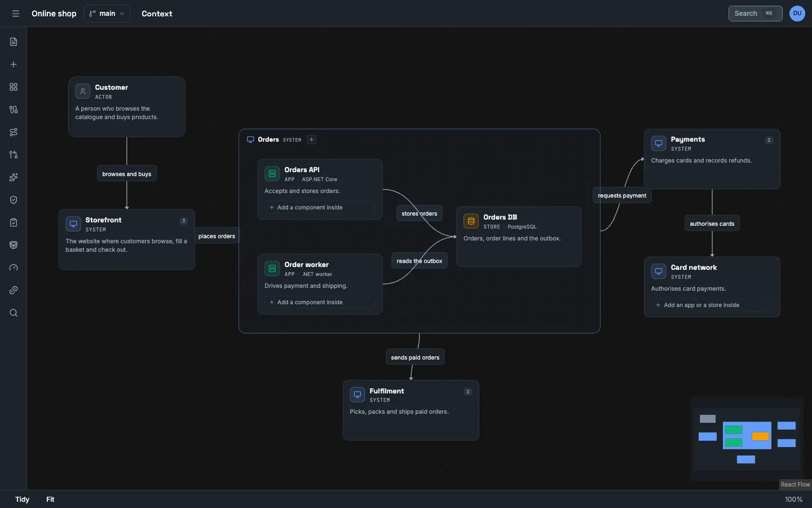812x508 pixels.
Task: Expand the Fulfilment badge showing 2
Action: click(x=467, y=392)
